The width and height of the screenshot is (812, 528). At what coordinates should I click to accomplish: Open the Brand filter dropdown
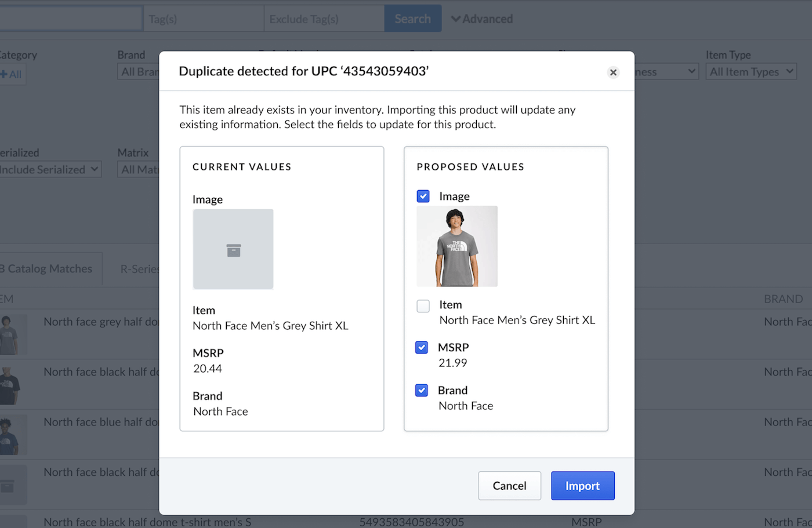tap(139, 71)
